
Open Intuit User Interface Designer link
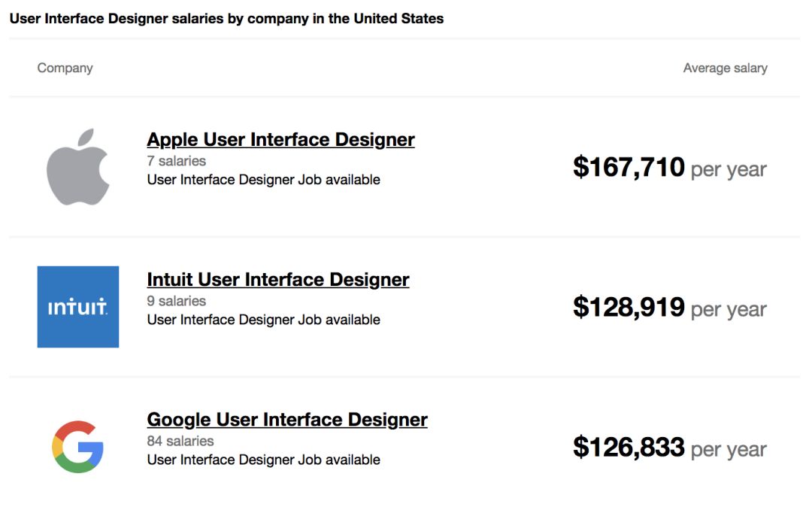278,280
